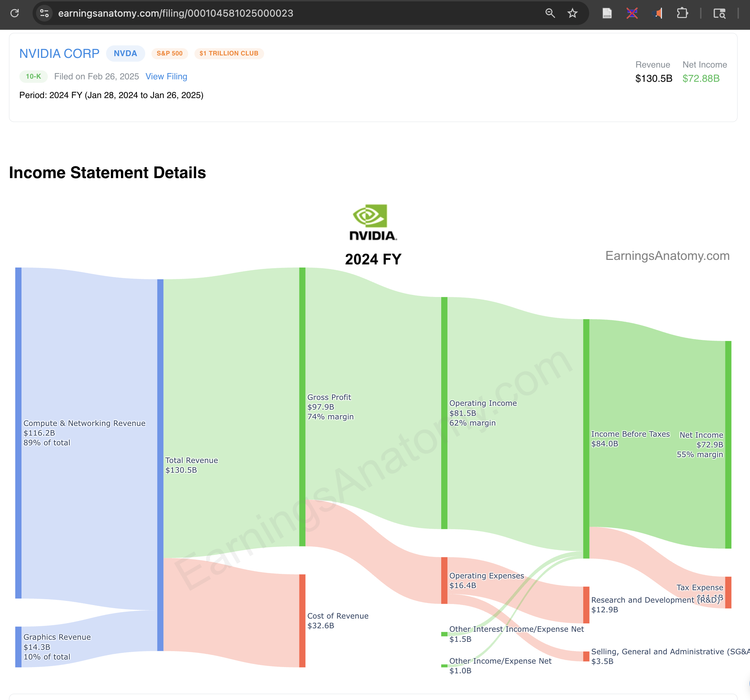
Task: Click the 'Total Revenue' chart label
Action: click(x=191, y=460)
